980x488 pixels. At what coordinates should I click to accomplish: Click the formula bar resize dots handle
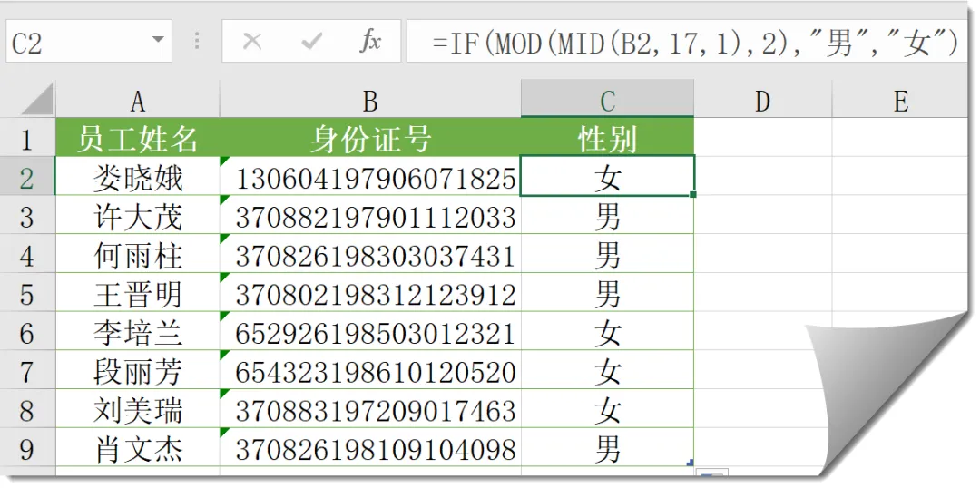[x=197, y=41]
